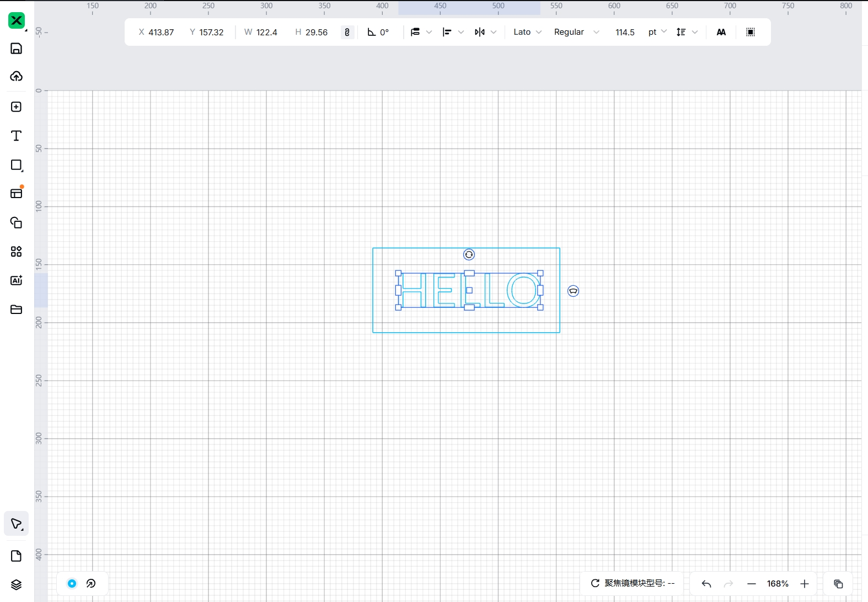Click the undo arrow button
868x602 pixels.
(706, 584)
